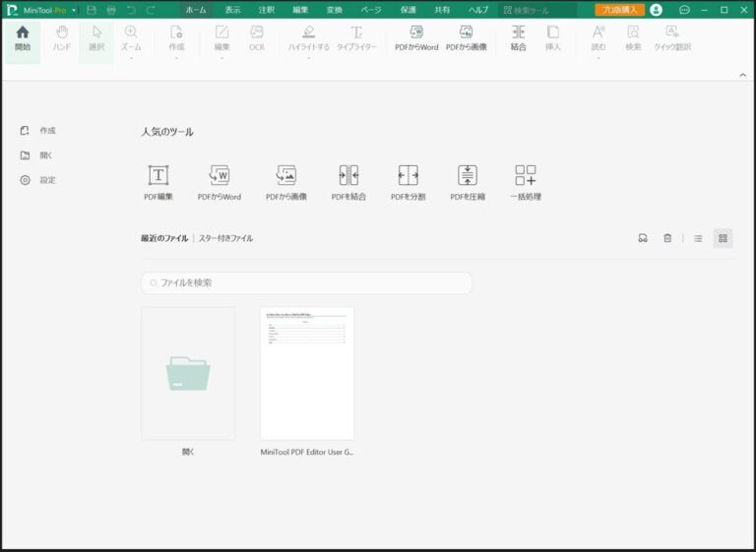Click PDFから画像 in popular tools
This screenshot has height=552, width=756.
(285, 175)
